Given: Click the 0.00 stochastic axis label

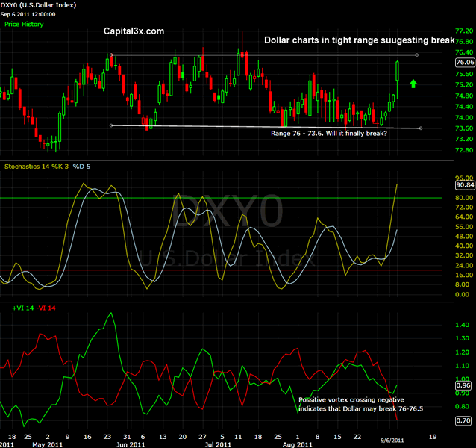Looking at the screenshot, I should [463, 294].
